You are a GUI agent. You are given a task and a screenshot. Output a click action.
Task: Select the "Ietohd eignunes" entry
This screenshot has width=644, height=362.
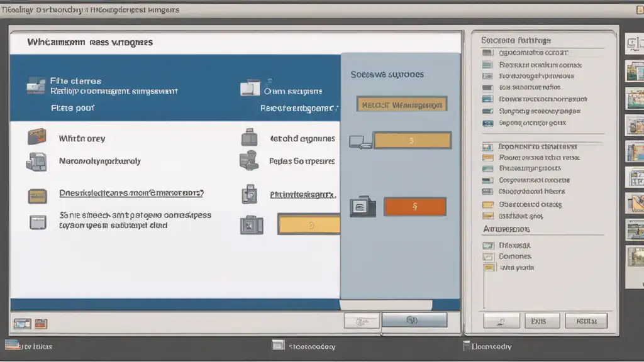303,138
